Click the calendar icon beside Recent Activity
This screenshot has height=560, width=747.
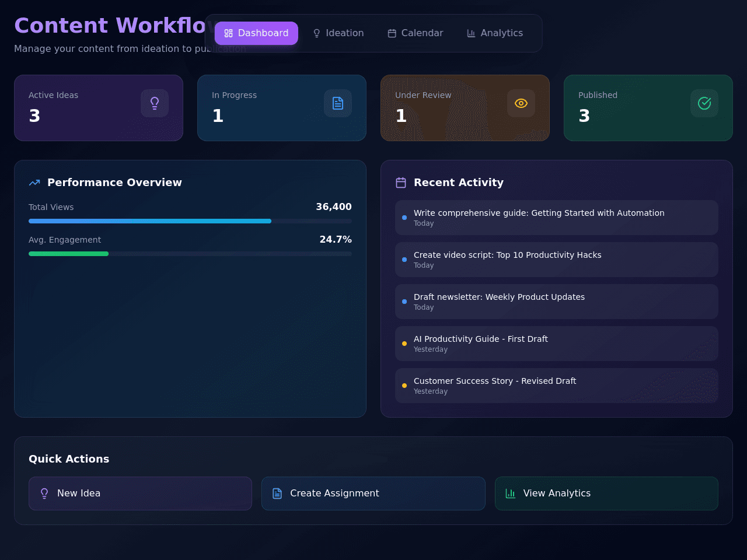401,183
